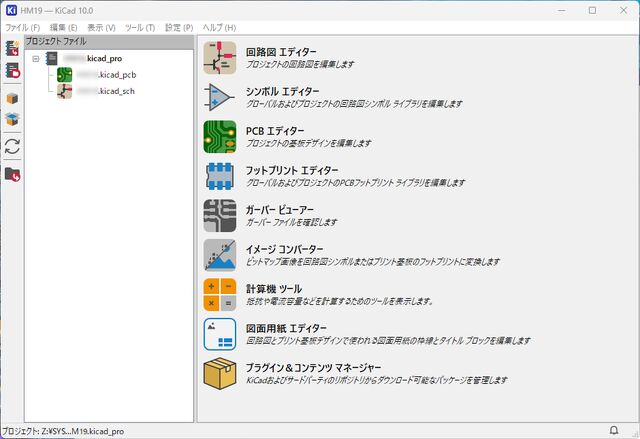Click the HM19 — KiCad 10.0 window title
This screenshot has height=439, width=640.
tap(57, 11)
